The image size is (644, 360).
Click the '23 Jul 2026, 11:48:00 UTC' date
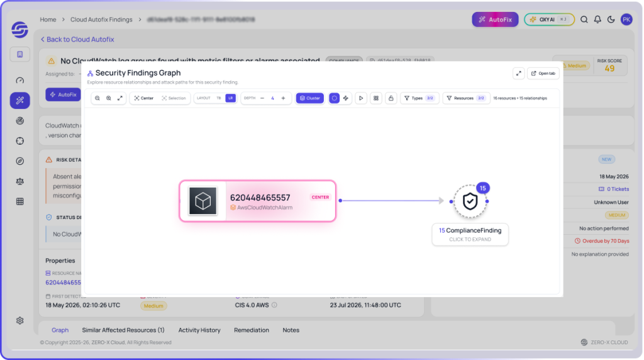[365, 305]
